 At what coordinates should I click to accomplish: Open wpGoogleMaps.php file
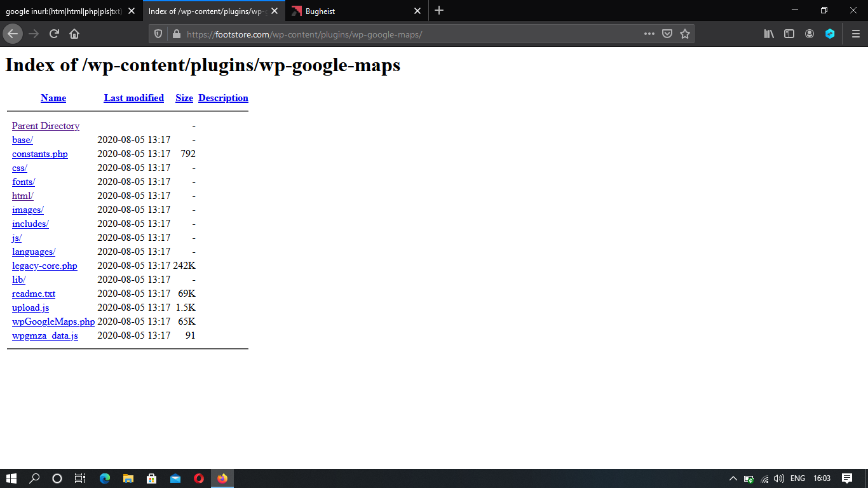point(53,322)
